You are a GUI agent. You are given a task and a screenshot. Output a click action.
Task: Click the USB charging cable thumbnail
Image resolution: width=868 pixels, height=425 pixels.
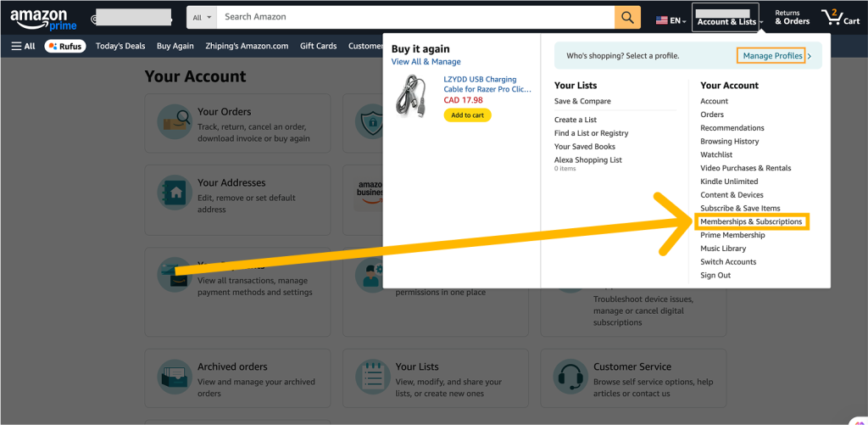point(412,96)
